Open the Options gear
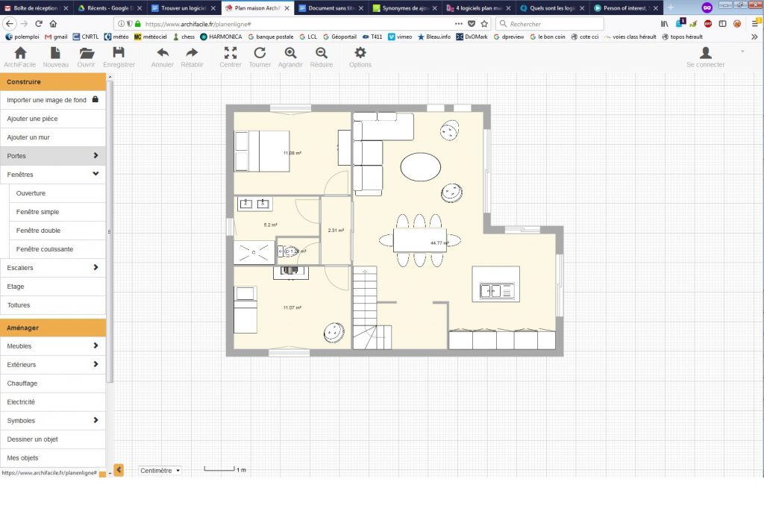Image resolution: width=764 pixels, height=532 pixels. [360, 53]
